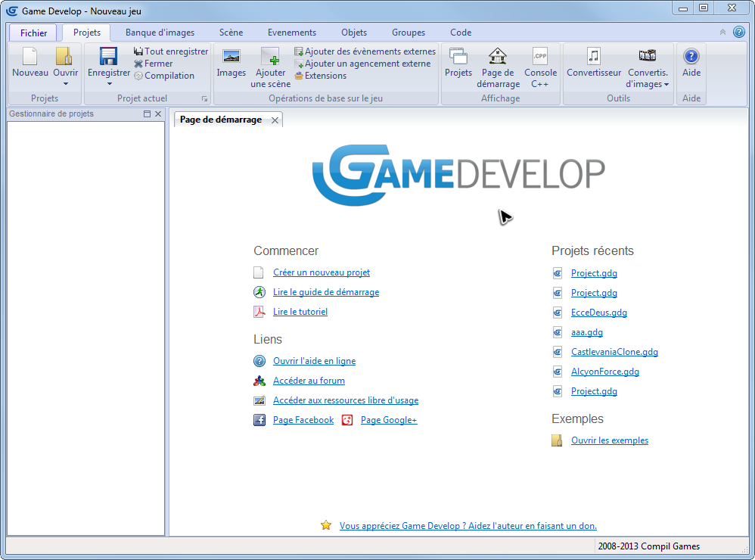
Task: Launch the Convertisseur music tool
Action: pos(594,56)
